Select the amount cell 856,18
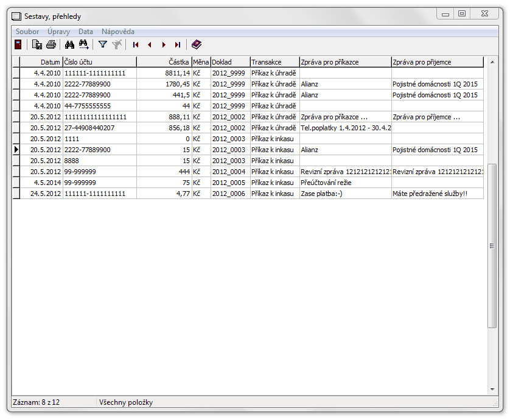The image size is (510, 420). (x=164, y=128)
